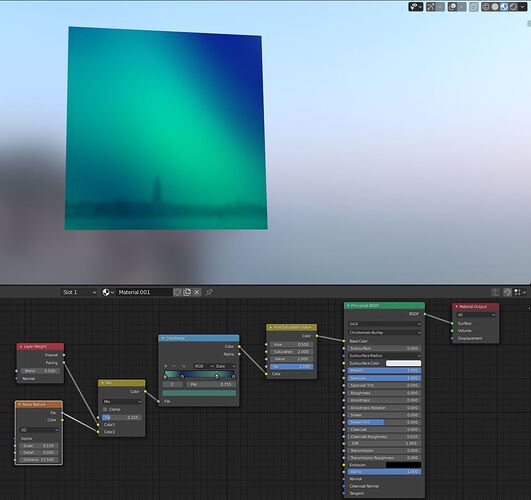Adjust the Hue Saturation node Fac slider
This screenshot has height=500, width=531.
click(x=292, y=367)
